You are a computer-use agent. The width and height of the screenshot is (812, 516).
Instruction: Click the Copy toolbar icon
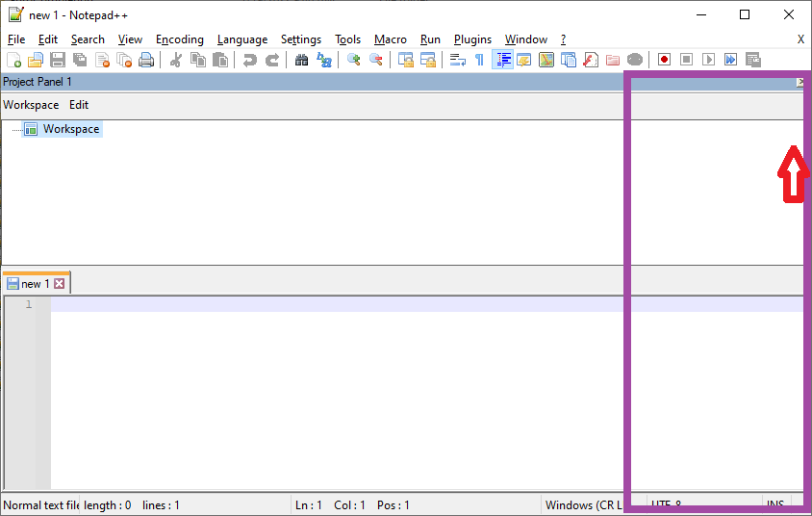[198, 60]
